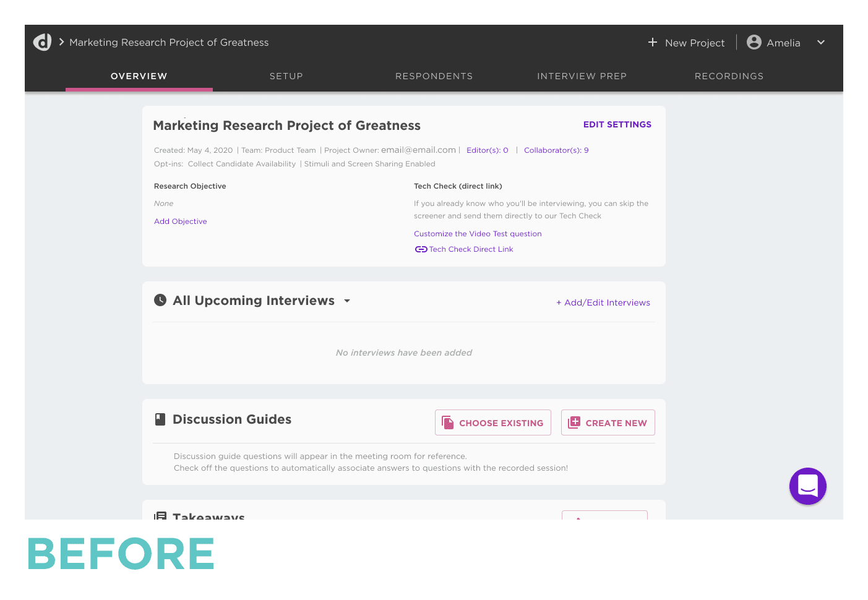The image size is (868, 600).
Task: Open the d logo home icon
Action: coord(41,42)
